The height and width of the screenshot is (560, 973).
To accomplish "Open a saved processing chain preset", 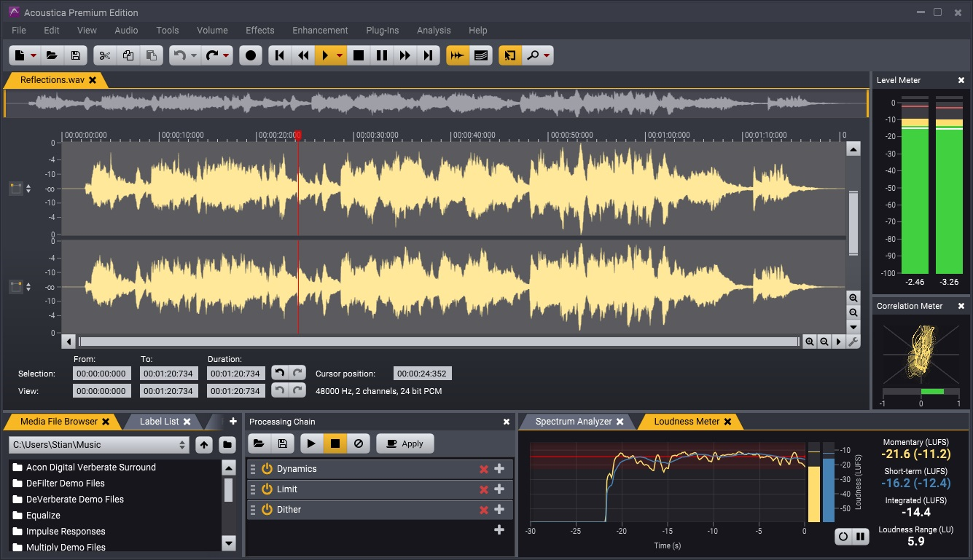I will tap(260, 443).
